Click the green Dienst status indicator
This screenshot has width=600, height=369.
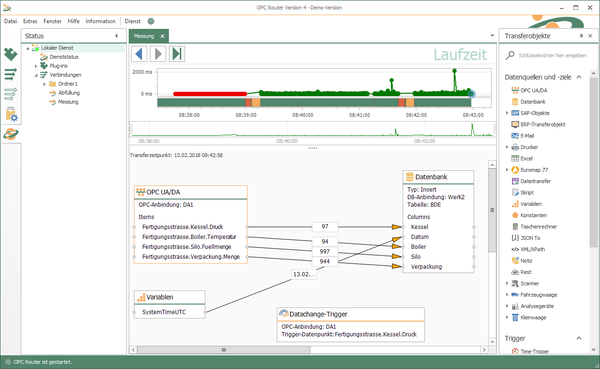[151, 21]
